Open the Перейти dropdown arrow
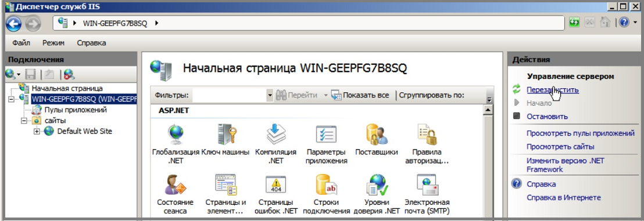 325,96
